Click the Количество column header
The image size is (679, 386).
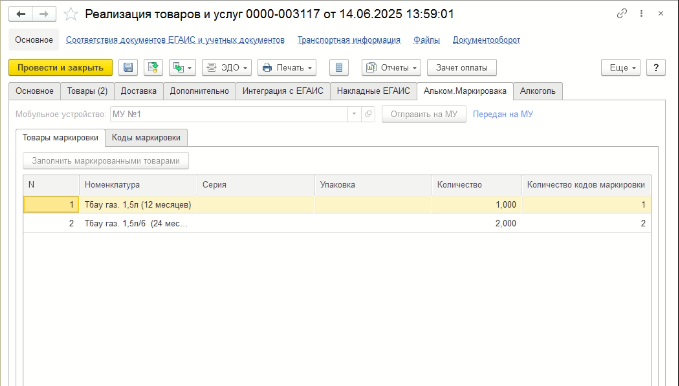[476, 185]
